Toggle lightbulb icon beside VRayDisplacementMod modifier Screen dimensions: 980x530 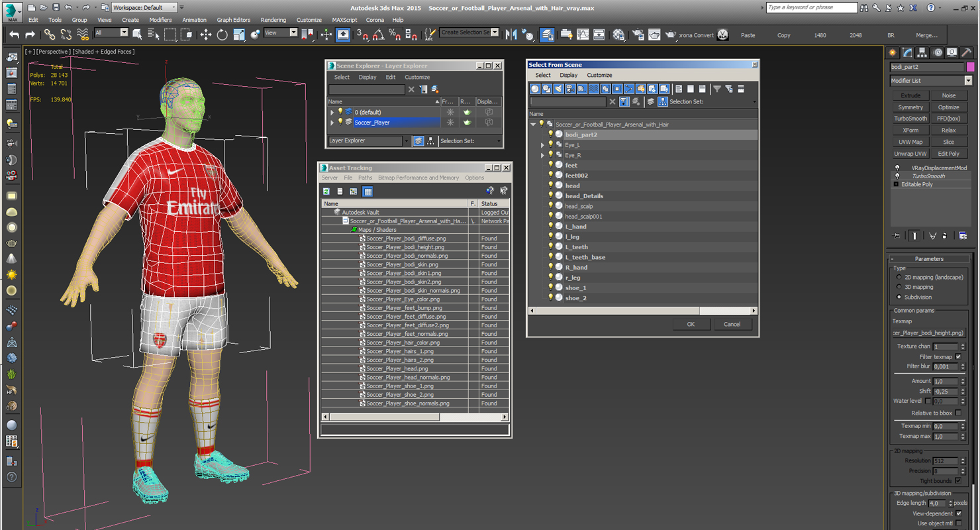[x=897, y=168]
